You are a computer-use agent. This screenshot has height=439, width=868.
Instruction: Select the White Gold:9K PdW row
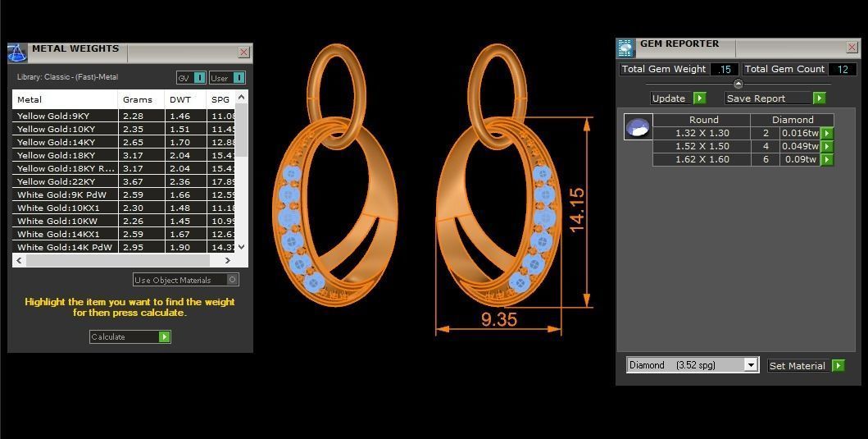tap(124, 195)
